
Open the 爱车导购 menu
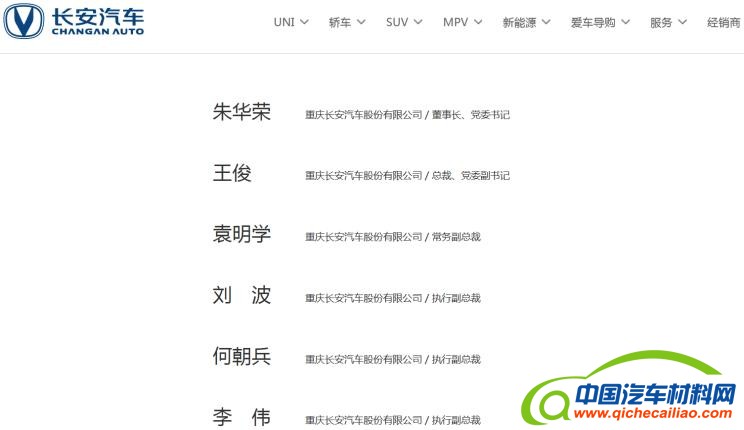(x=593, y=22)
